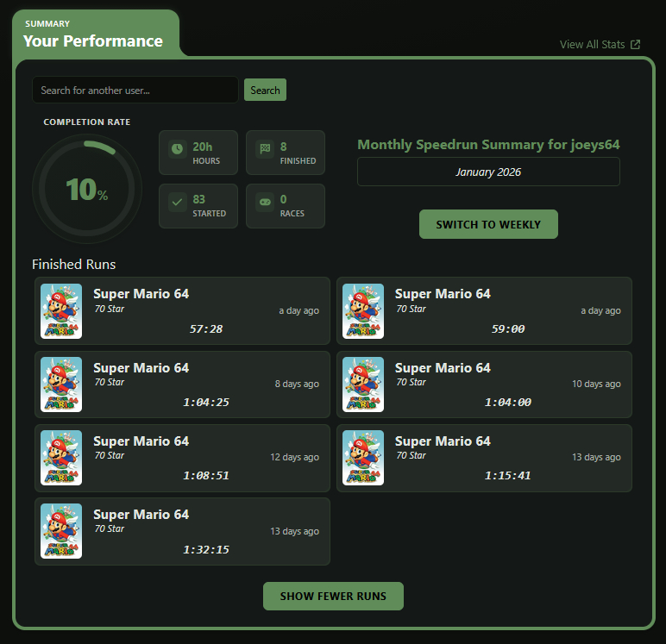Click the gamepad icon in Races stat
The height and width of the screenshot is (644, 666).
(264, 202)
